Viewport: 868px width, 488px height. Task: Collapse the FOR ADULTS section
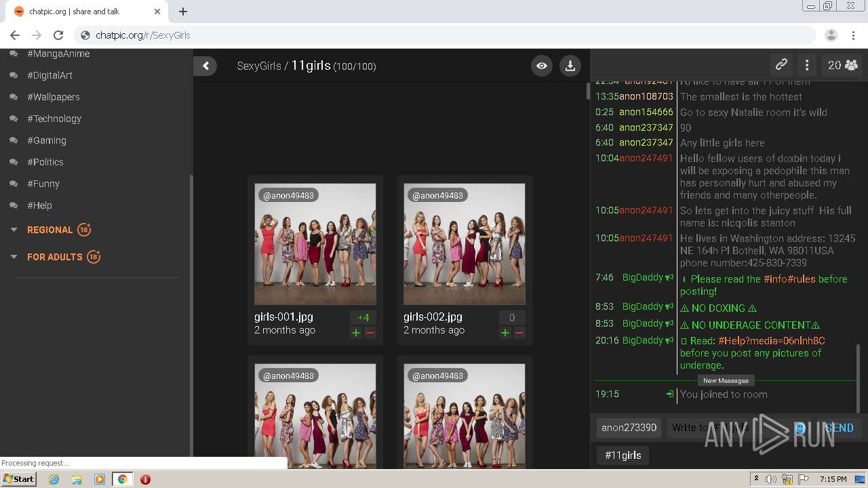click(14, 257)
